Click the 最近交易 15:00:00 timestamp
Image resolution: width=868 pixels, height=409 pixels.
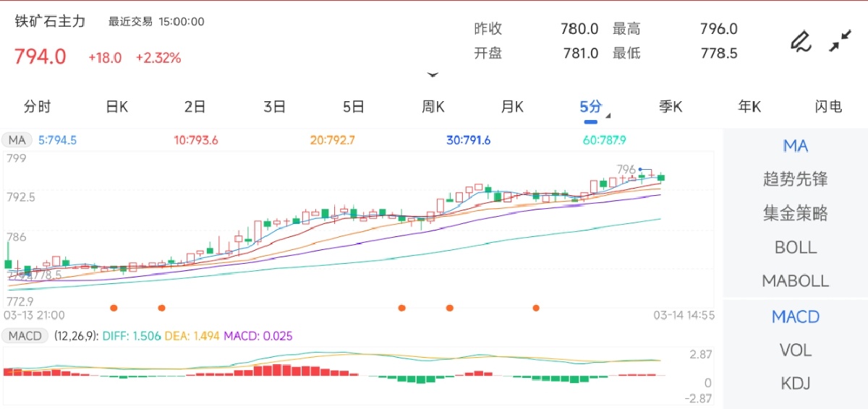[x=156, y=22]
